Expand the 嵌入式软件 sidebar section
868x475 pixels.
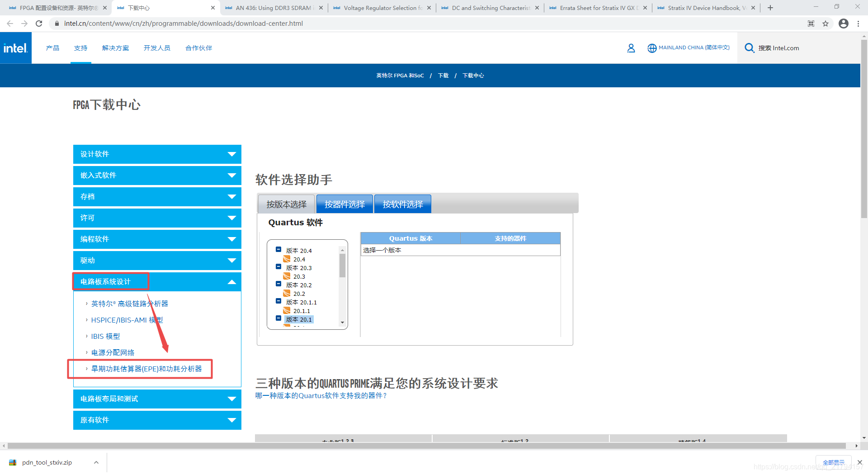click(x=157, y=176)
